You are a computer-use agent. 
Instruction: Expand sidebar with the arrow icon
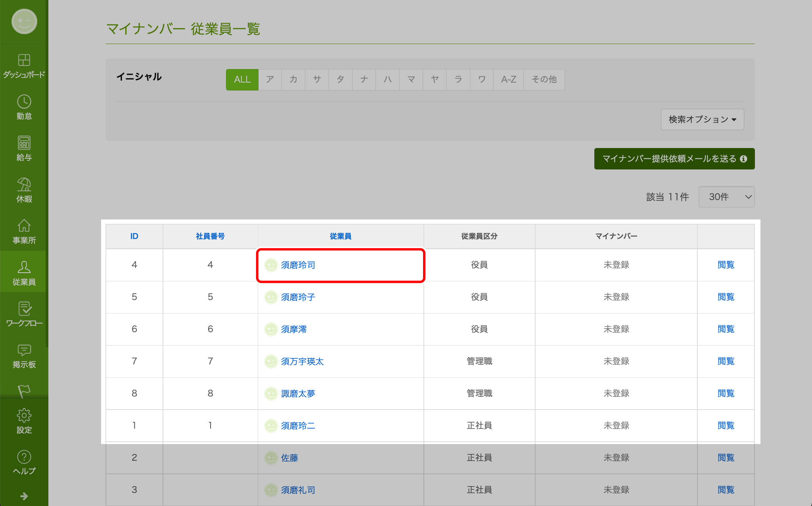point(24,496)
